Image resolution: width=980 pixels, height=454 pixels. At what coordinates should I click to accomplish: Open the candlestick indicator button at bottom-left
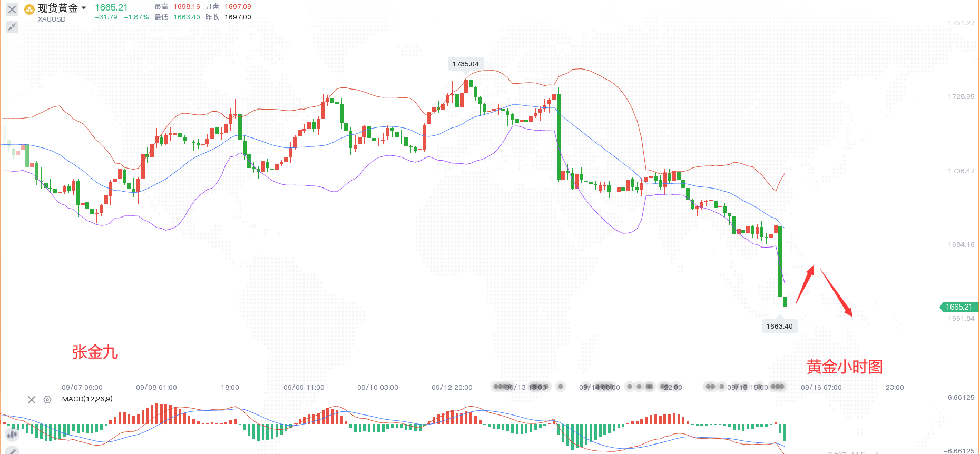(12, 435)
